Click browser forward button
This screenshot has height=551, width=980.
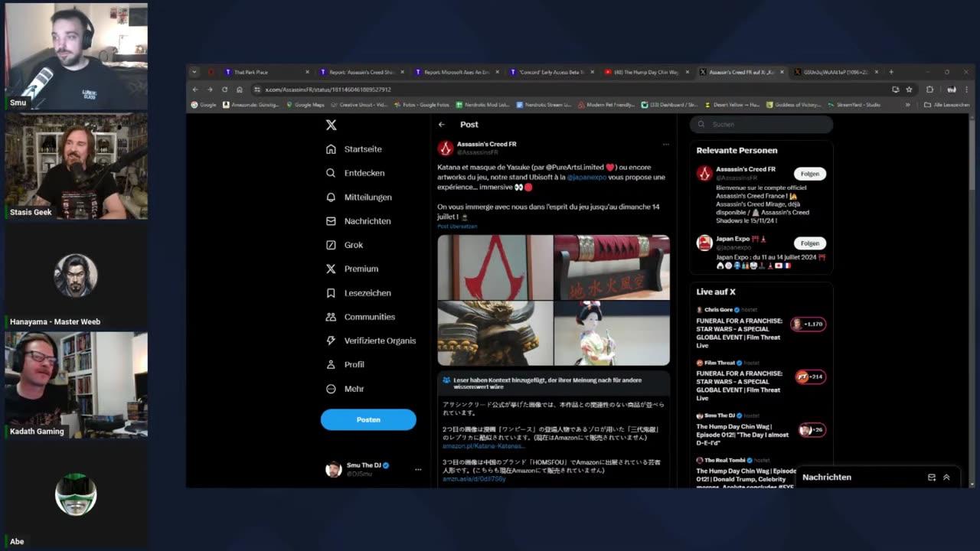click(210, 90)
